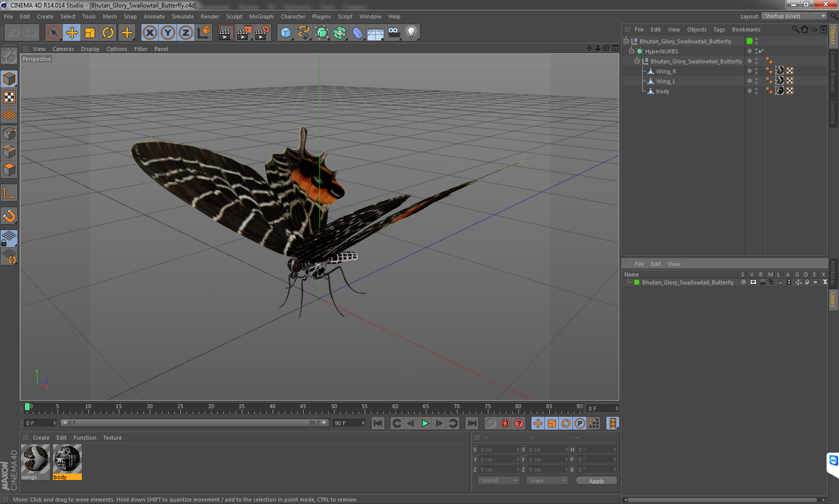The width and height of the screenshot is (839, 504).
Task: Toggle Wing_R editor visibility dot
Action: (x=756, y=69)
